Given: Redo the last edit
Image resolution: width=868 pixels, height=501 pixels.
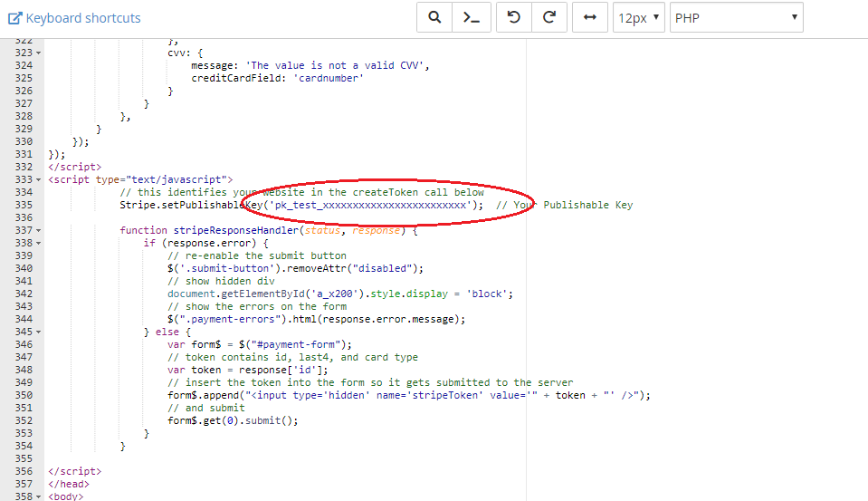Looking at the screenshot, I should [549, 18].
